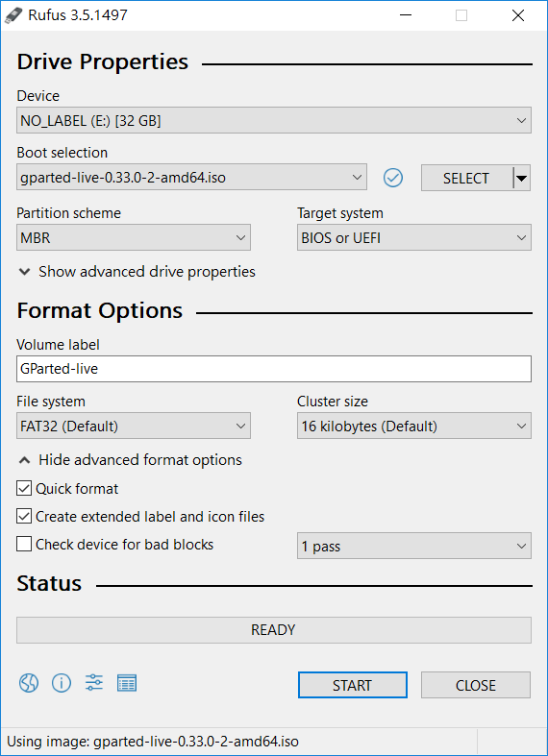The width and height of the screenshot is (548, 756).
Task: Open the File system FAT32 dropdown
Action: 134,426
